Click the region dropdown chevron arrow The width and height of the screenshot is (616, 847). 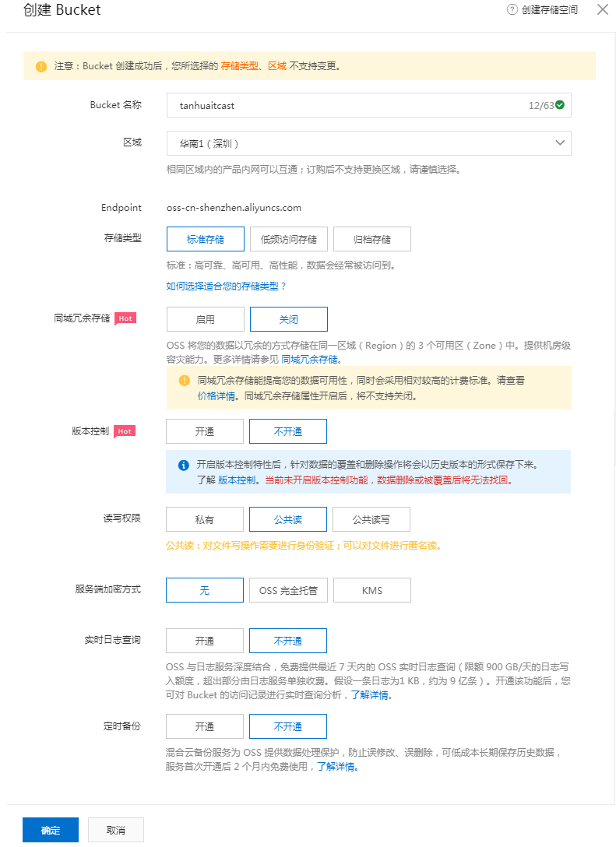tap(560, 143)
